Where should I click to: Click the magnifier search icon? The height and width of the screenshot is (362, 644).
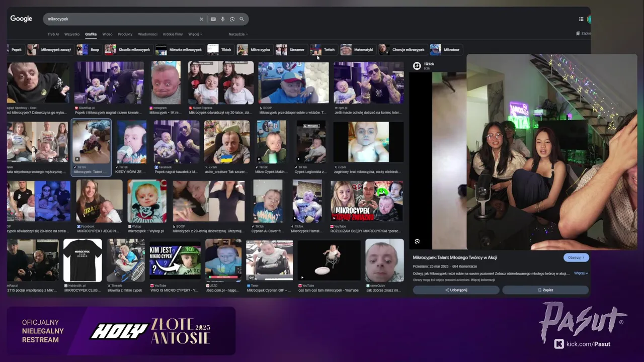point(242,19)
